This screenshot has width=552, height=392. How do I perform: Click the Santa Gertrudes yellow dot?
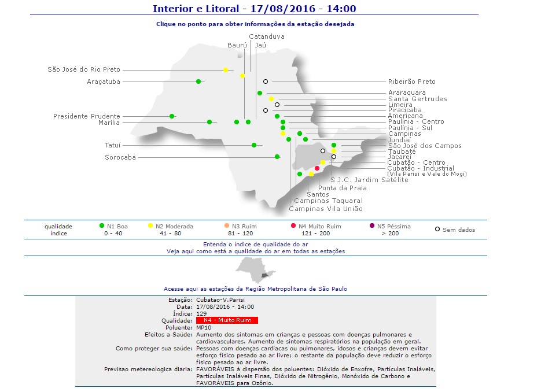click(x=271, y=99)
